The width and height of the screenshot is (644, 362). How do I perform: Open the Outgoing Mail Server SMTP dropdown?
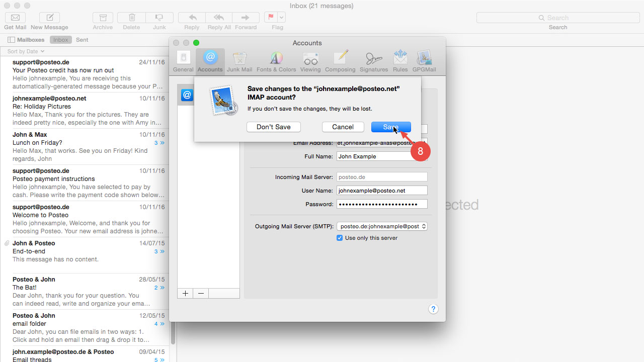click(x=381, y=226)
